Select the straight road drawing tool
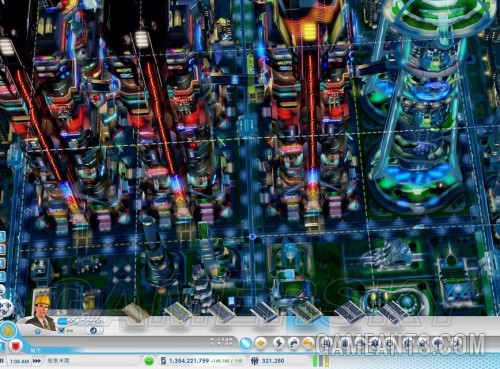500x369 pixels. coord(63,322)
